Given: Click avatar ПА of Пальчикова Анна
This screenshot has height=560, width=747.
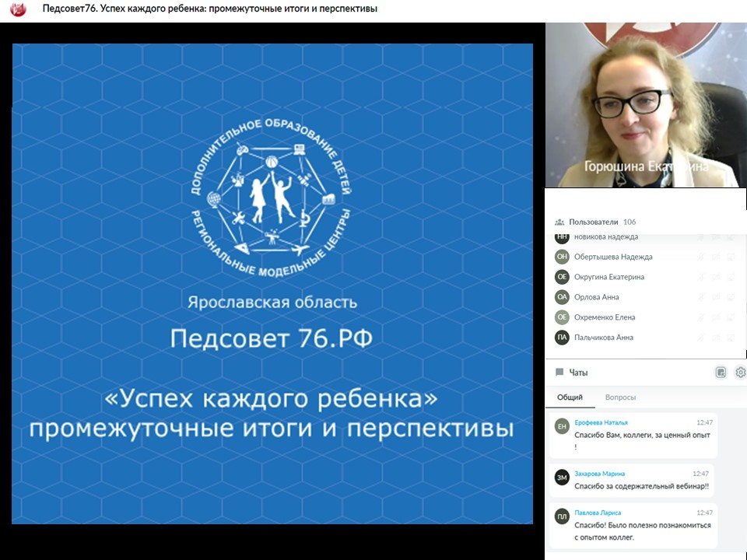Looking at the screenshot, I should [562, 337].
